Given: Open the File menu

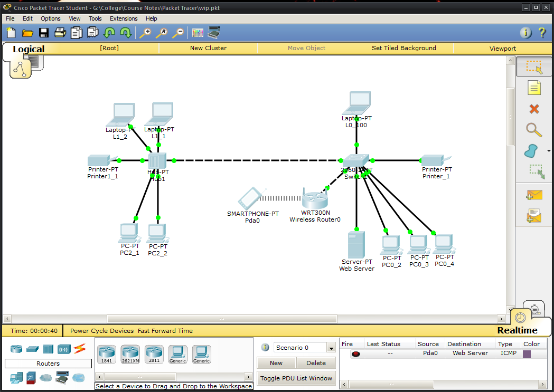Looking at the screenshot, I should pyautogui.click(x=10, y=18).
